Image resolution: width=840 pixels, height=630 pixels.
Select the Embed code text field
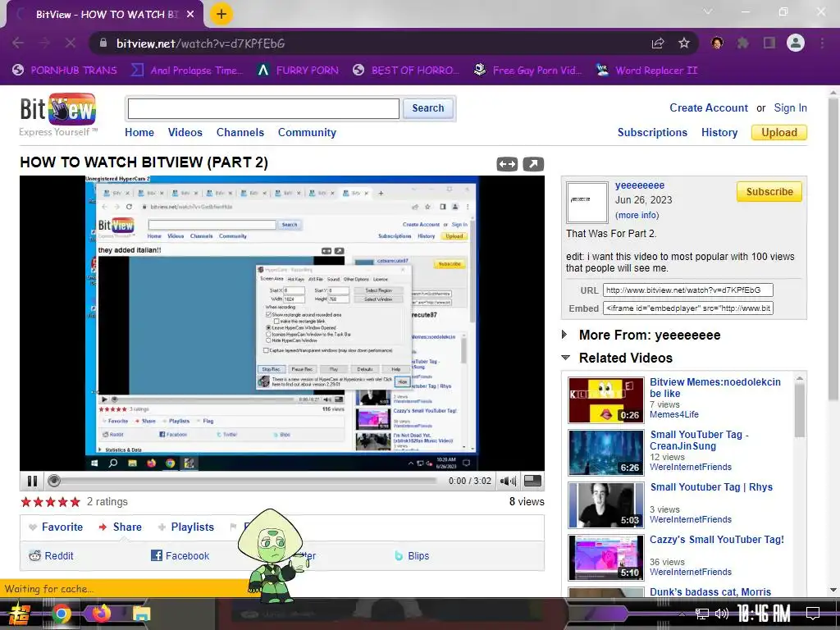pos(688,308)
